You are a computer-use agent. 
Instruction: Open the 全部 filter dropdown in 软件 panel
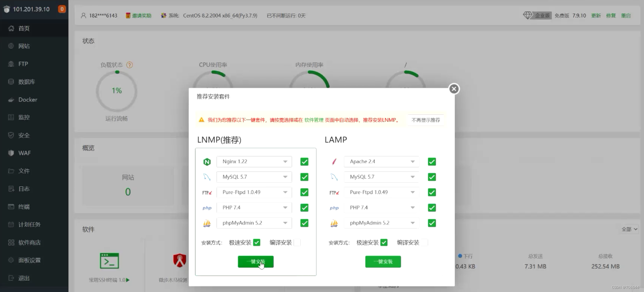pos(629,229)
